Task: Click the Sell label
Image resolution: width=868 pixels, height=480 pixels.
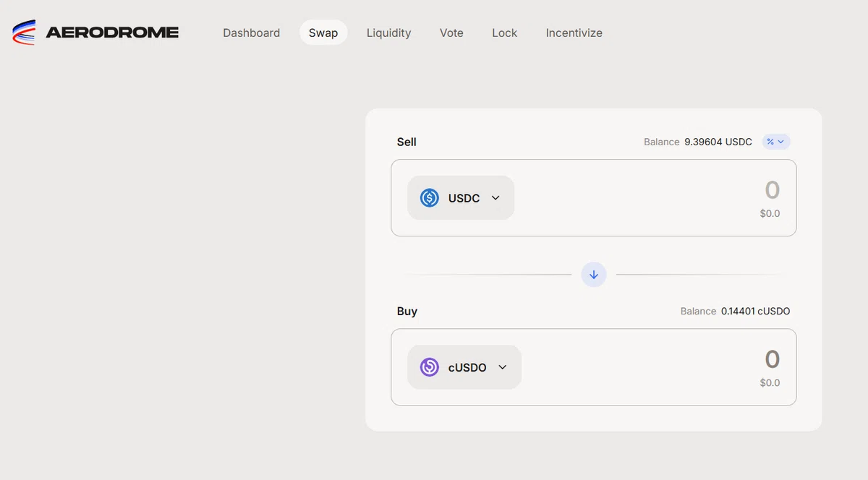Action: (407, 142)
